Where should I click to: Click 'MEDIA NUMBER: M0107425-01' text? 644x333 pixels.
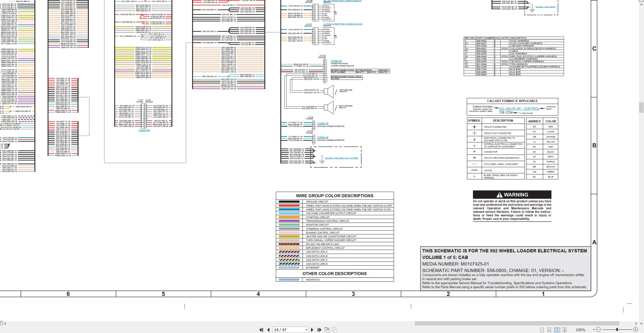pyautogui.click(x=456, y=264)
